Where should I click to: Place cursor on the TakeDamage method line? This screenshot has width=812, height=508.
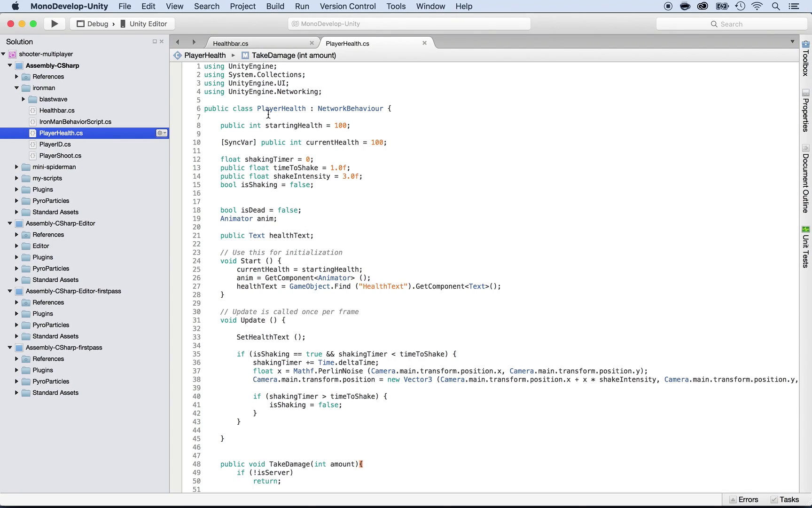[291, 464]
